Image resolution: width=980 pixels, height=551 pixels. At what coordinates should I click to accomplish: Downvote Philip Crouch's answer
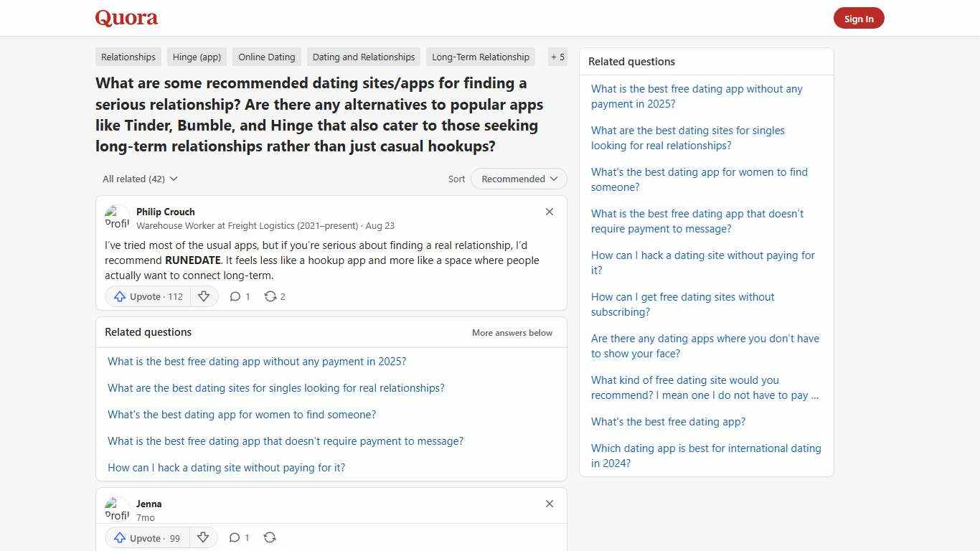(204, 296)
